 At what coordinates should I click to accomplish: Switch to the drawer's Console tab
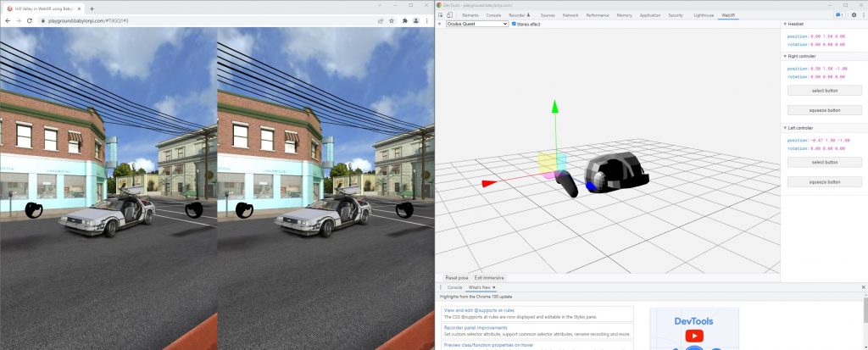(454, 287)
